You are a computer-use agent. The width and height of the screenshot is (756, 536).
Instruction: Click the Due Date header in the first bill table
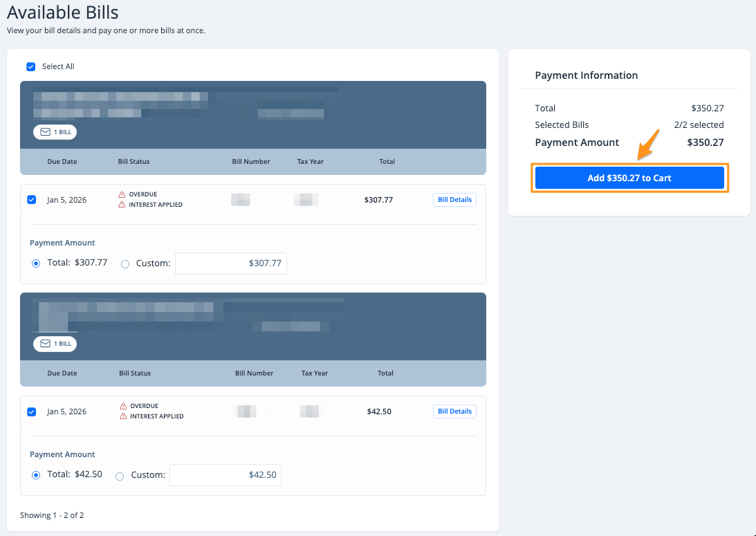(62, 162)
